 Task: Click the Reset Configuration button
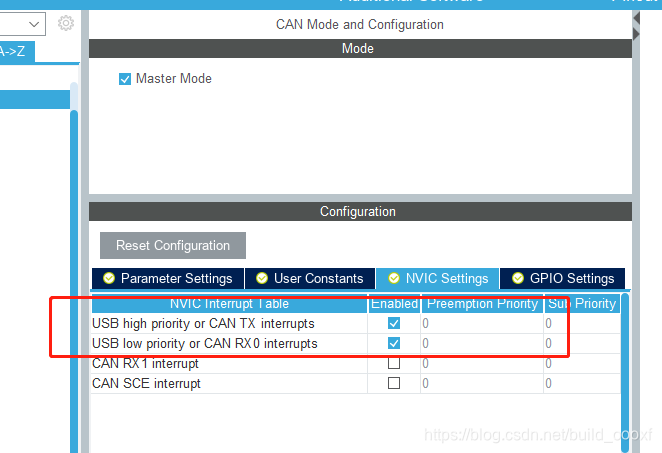[173, 245]
